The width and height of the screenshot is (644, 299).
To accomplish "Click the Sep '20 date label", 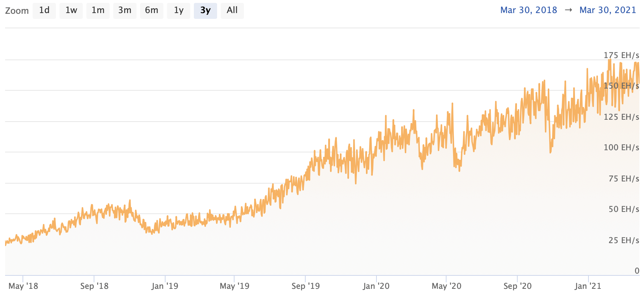I will click(x=518, y=286).
